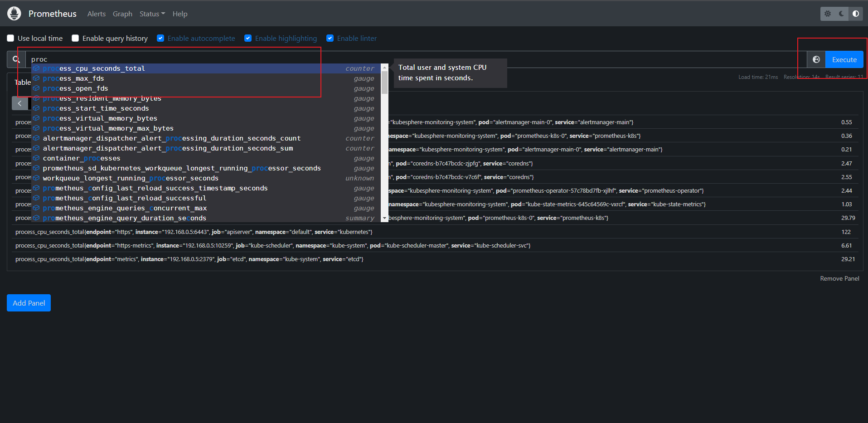
Task: Click cube icon beside container_processes
Action: (x=36, y=158)
